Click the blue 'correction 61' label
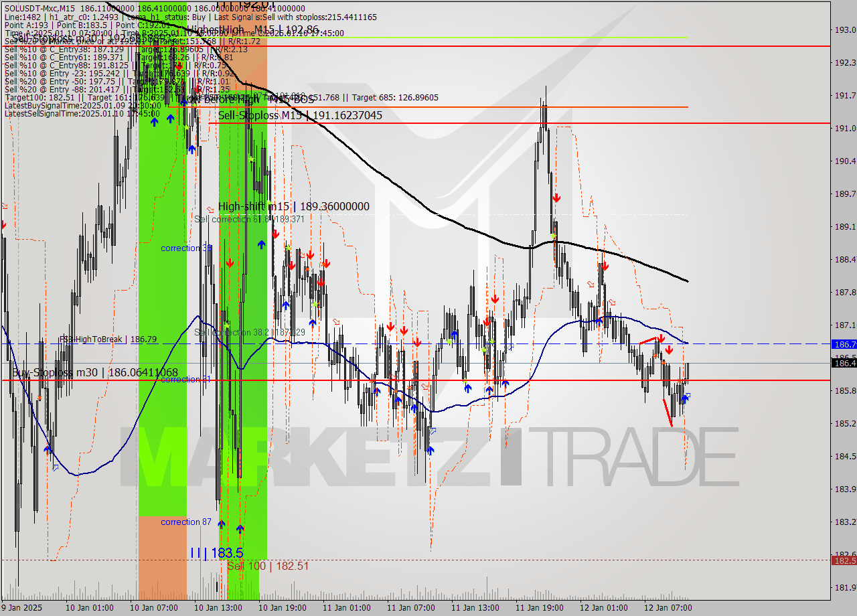 186,380
